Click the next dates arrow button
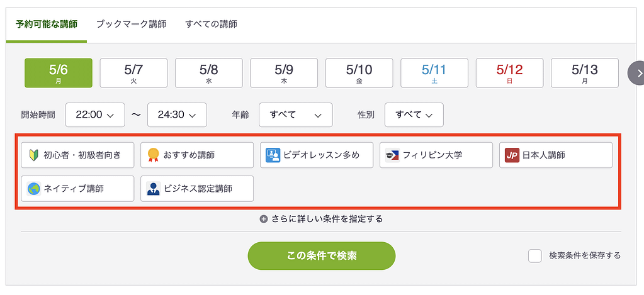This screenshot has width=644, height=295. [638, 73]
